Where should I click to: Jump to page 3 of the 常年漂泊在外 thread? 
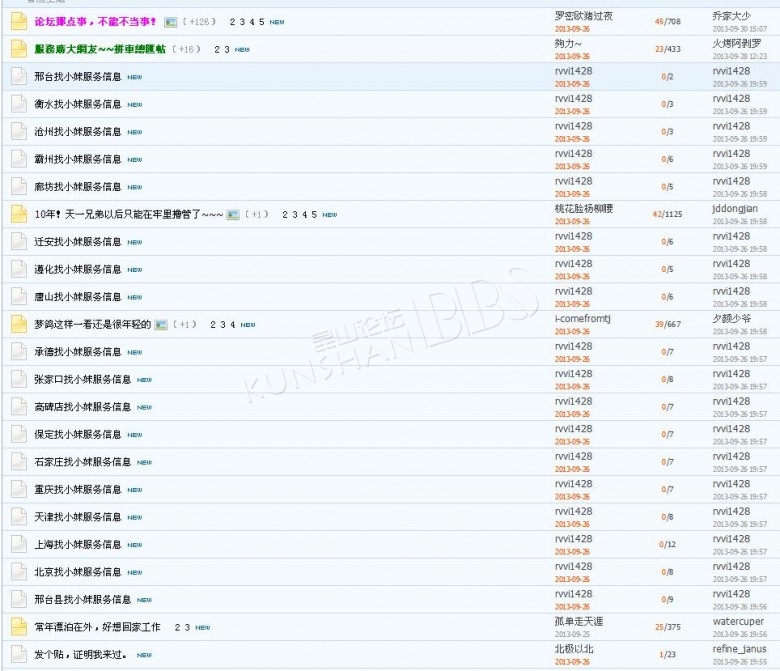[186, 627]
